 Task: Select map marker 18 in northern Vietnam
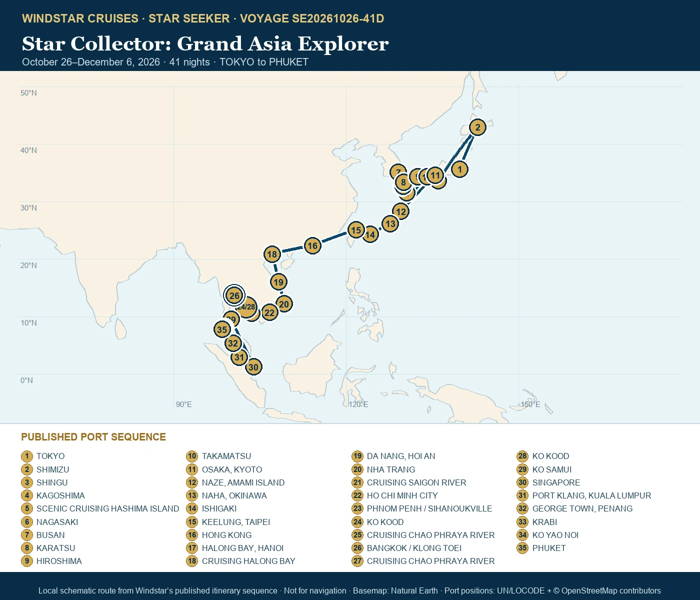click(272, 254)
